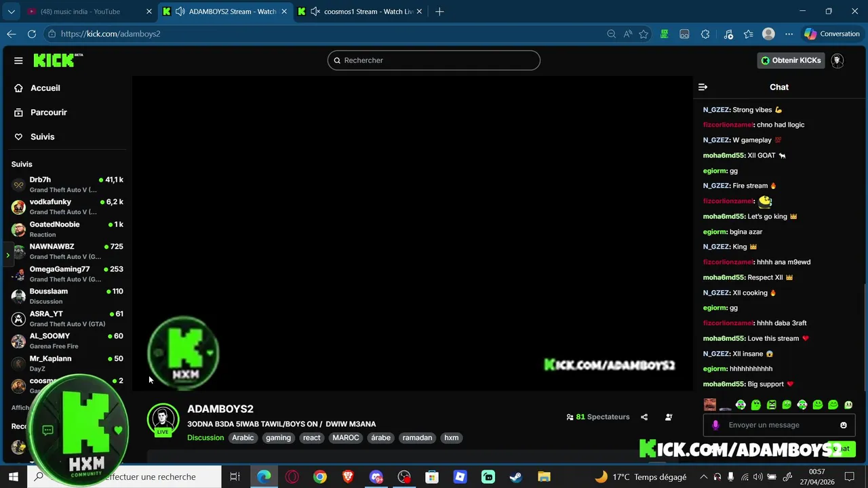Viewport: 868px width, 488px height.
Task: Open Drb7h channel in followed list
Action: (x=67, y=184)
